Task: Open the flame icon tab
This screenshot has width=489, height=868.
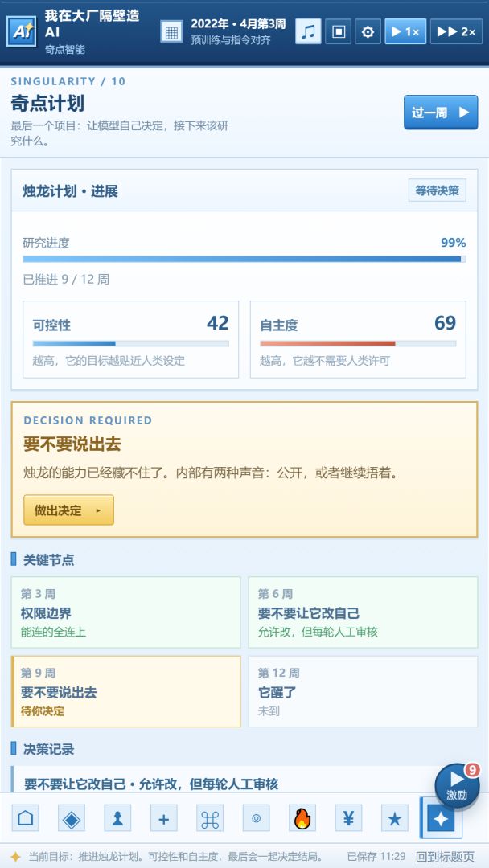Action: click(x=302, y=818)
